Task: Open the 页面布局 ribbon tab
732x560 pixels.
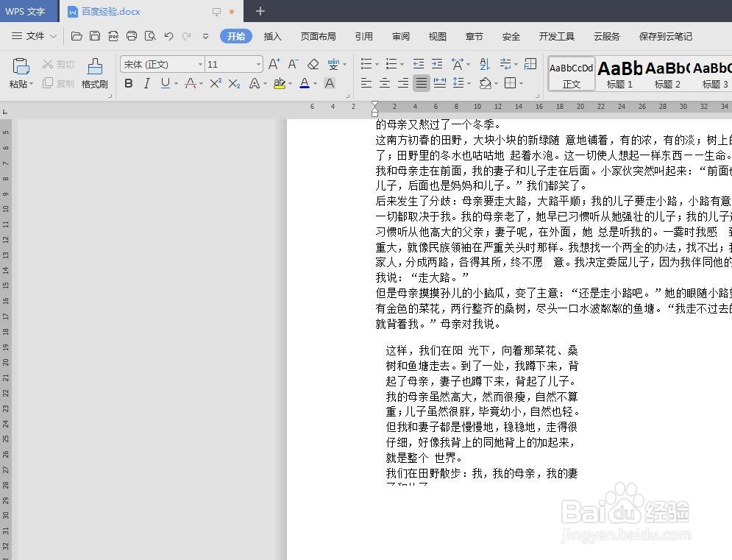Action: coord(318,35)
